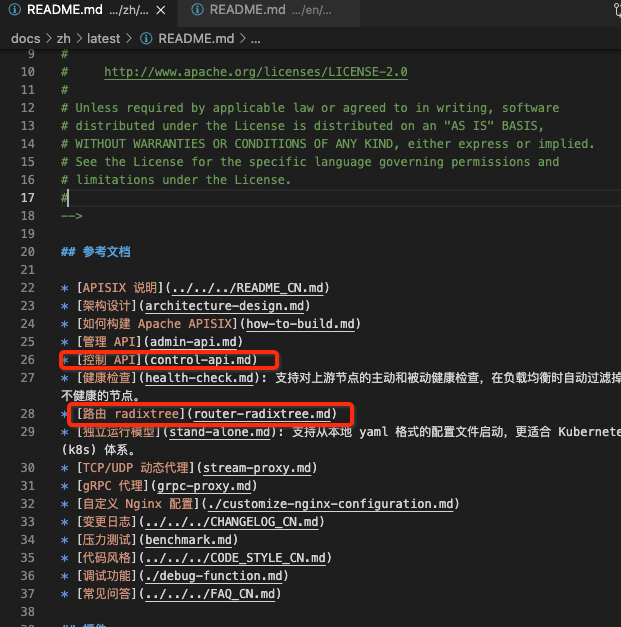621x627 pixels.
Task: Click text '[压力测试]' on line 34
Action: (107, 540)
